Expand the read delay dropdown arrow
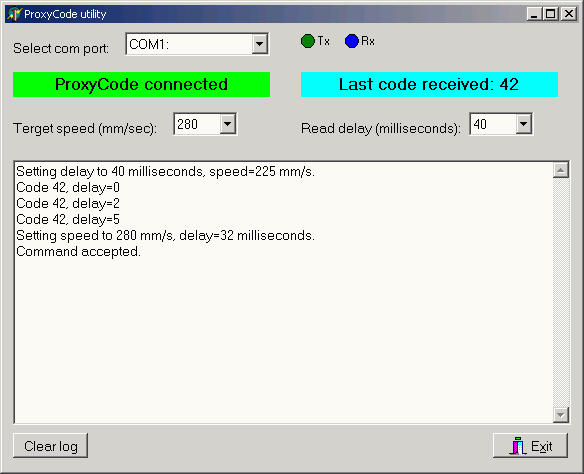The height and width of the screenshot is (474, 584). point(523,124)
